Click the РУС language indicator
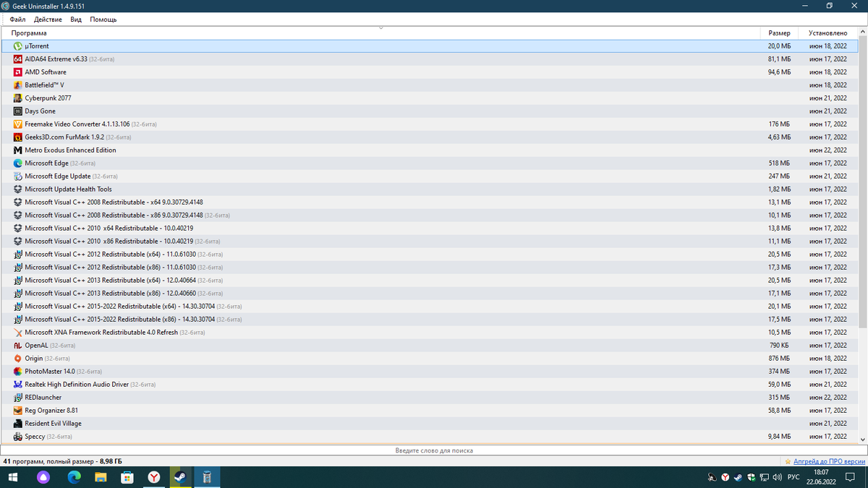Screen dimensions: 868x488 click(x=793, y=477)
